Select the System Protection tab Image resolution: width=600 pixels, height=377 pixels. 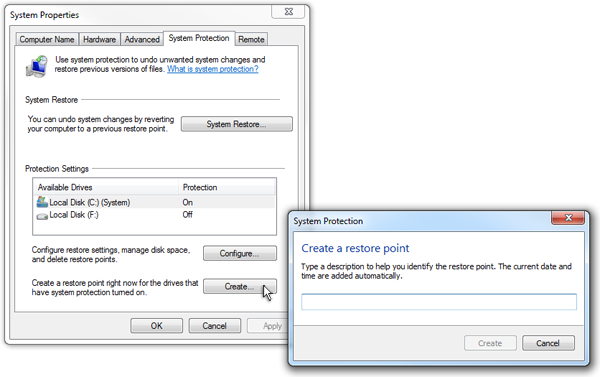point(199,38)
